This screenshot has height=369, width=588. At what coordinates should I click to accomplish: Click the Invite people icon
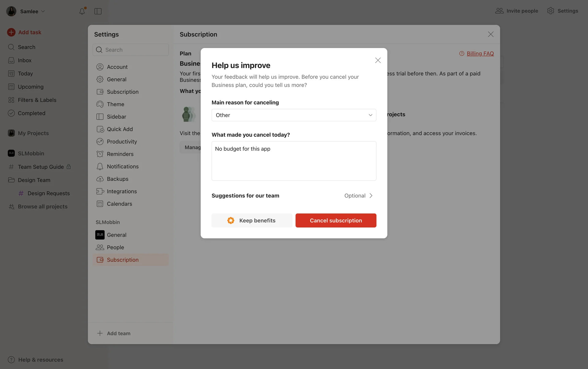[499, 11]
